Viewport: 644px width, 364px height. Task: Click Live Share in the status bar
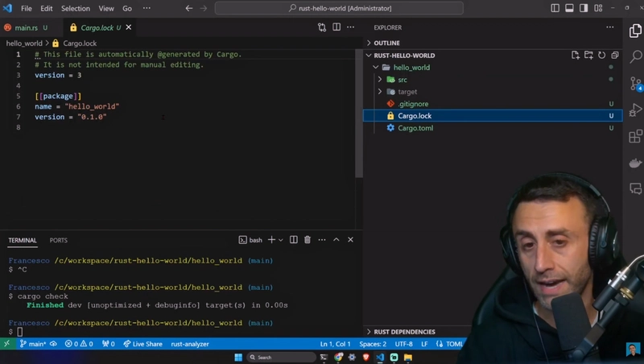(142, 344)
